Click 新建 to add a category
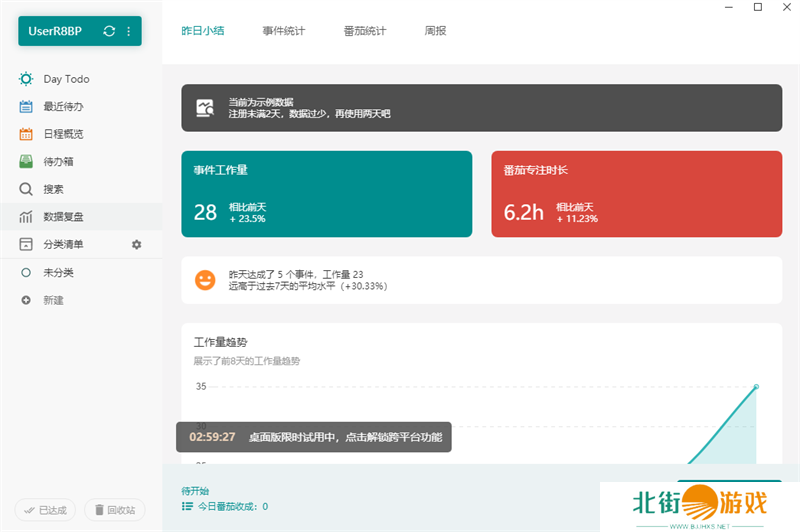The height and width of the screenshot is (532, 800). pos(53,300)
